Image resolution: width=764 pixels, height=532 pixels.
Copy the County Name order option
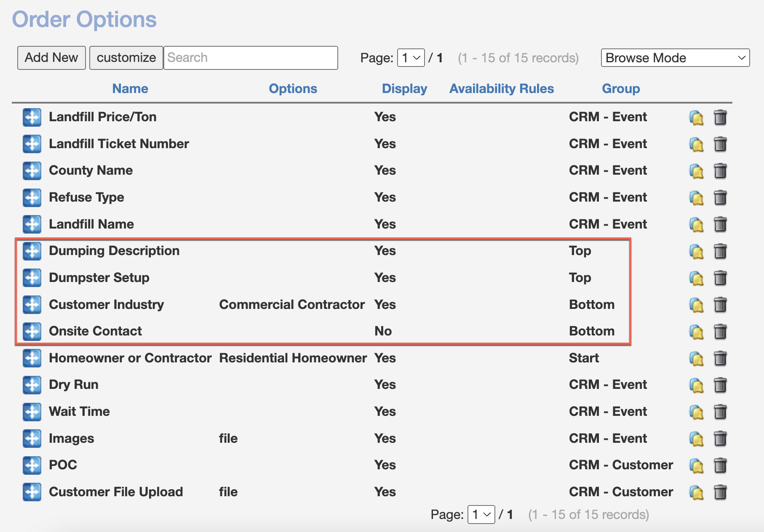tap(696, 171)
